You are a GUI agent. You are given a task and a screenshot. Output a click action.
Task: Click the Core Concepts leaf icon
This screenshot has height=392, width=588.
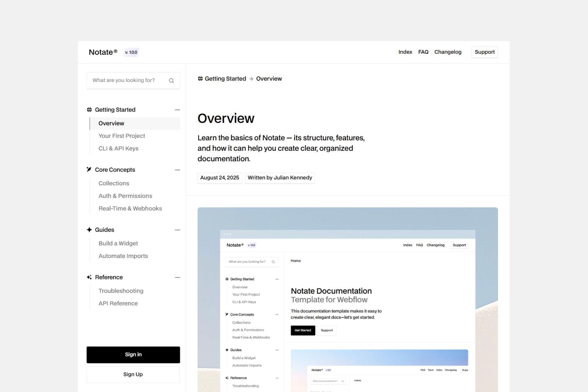tap(89, 169)
